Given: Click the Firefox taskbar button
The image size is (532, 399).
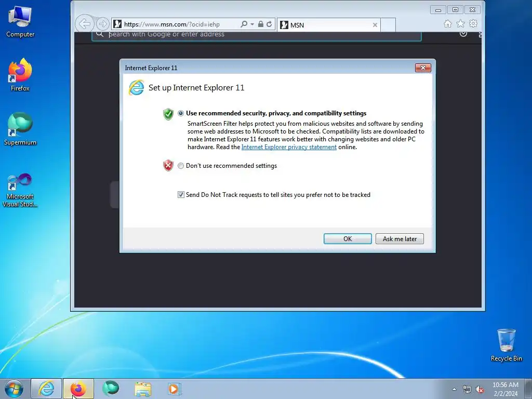Looking at the screenshot, I should pos(78,389).
